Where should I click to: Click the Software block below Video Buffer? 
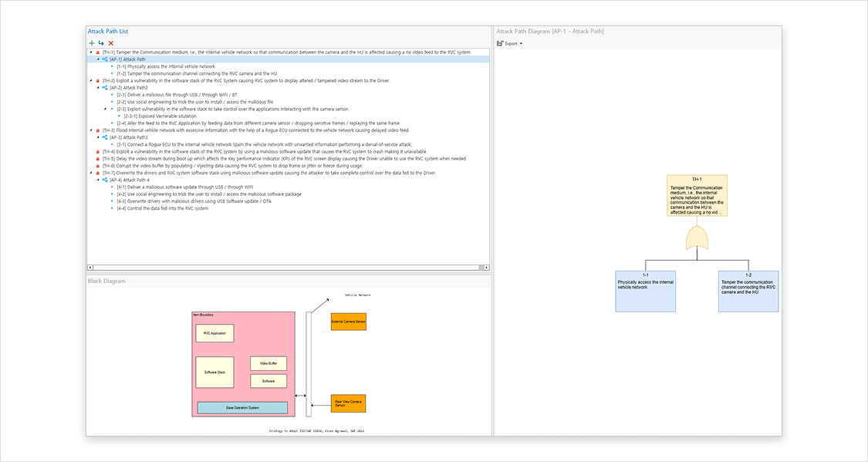coord(269,381)
